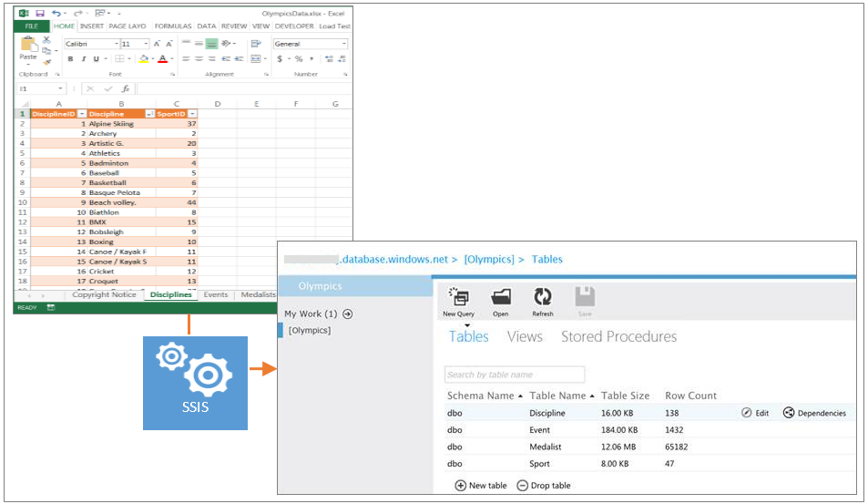Toggle Bold formatting
Viewport: 868px width, 504px height.
[x=70, y=58]
